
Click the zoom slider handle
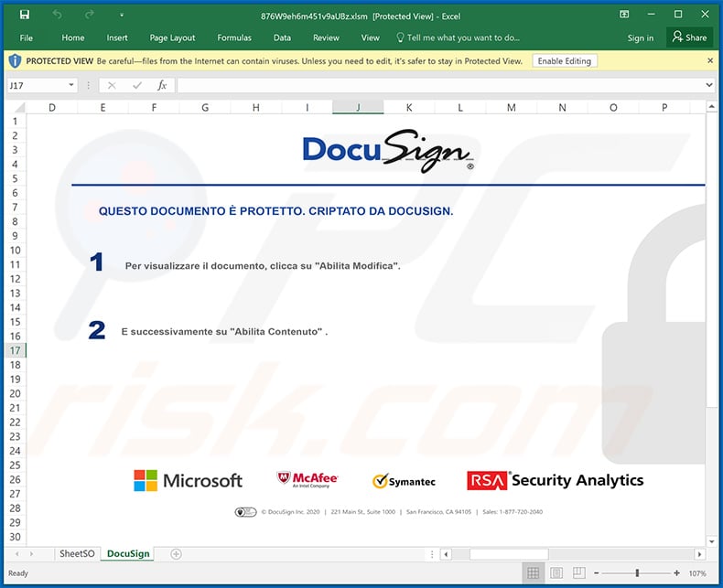click(x=637, y=573)
